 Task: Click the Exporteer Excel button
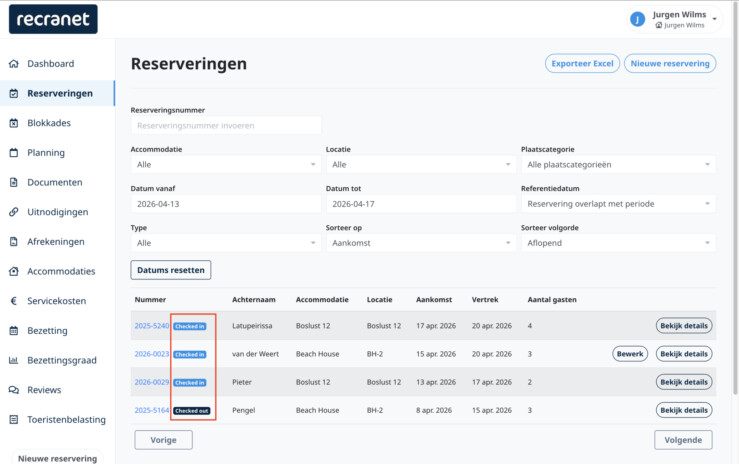click(x=582, y=64)
